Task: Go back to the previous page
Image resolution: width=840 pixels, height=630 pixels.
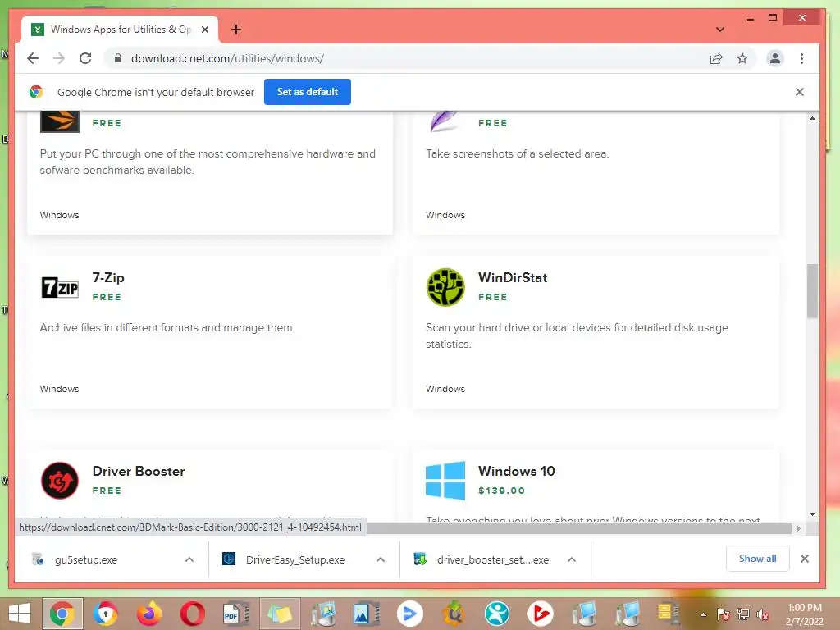Action: [33, 58]
